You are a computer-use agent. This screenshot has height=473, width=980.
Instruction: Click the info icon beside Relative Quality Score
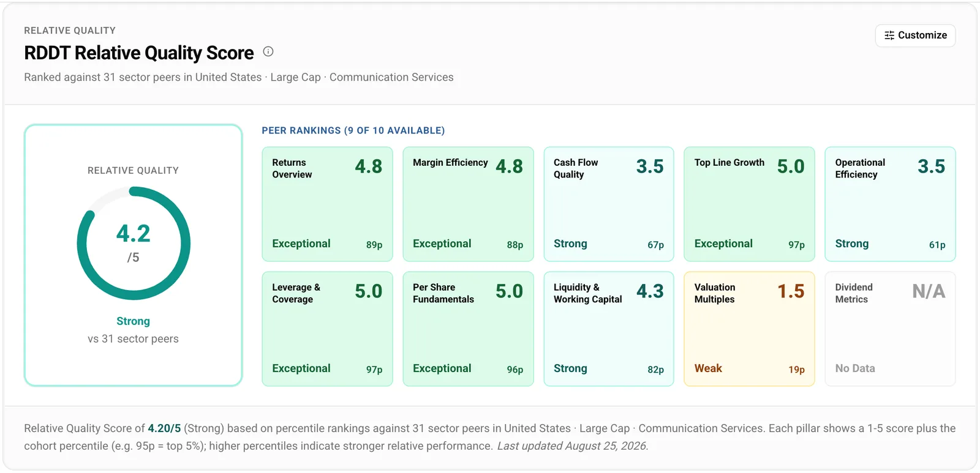point(268,51)
